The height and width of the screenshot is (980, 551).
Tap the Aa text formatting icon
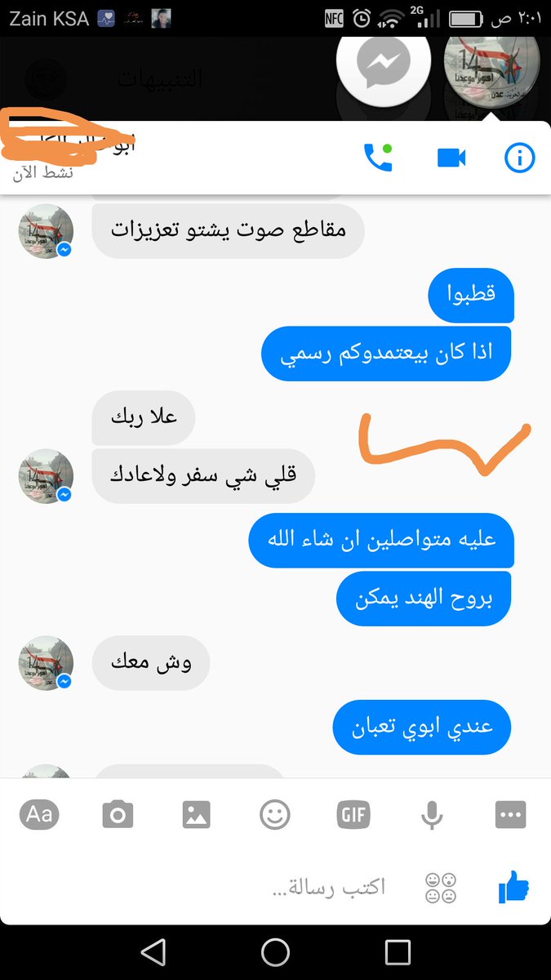click(x=39, y=813)
